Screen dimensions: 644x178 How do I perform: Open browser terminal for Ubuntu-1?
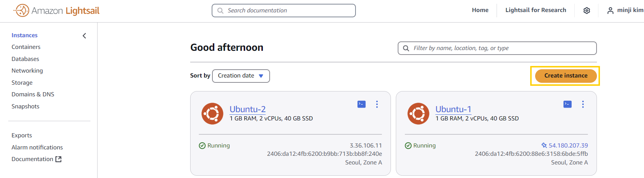click(x=568, y=104)
